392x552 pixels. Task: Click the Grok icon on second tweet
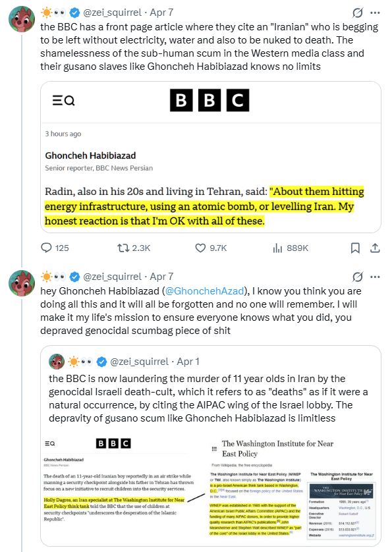pos(358,277)
